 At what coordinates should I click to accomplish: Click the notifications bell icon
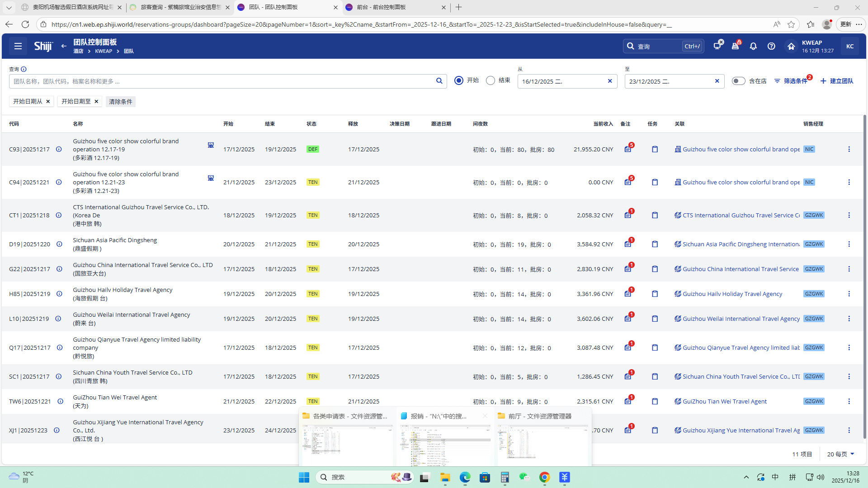(753, 46)
